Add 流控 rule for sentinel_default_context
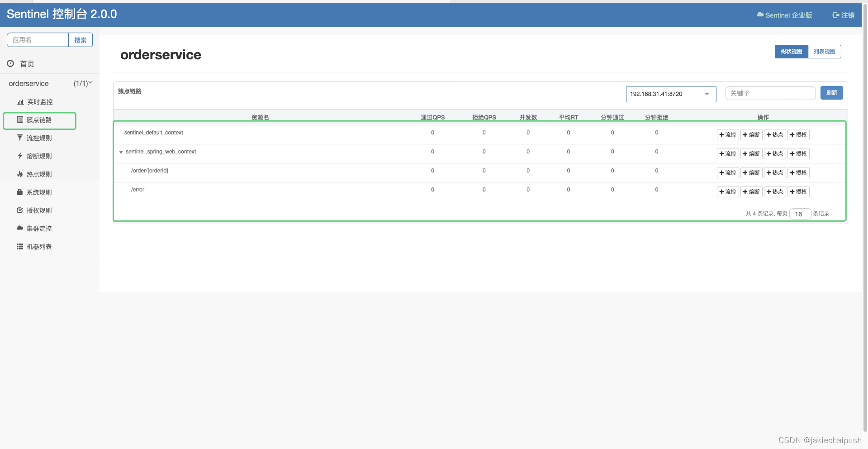Screen dimensions: 868x449 click(728, 135)
